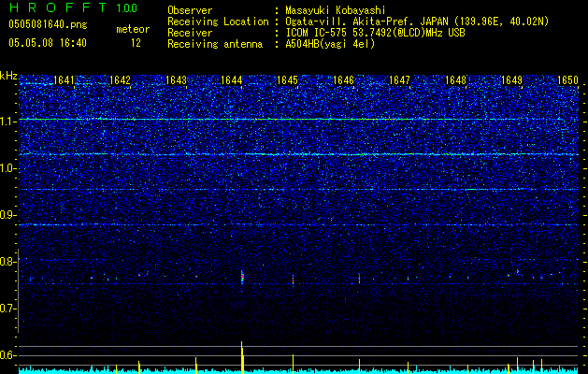Click the 0.6 frequency axis label
Image resolution: width=588 pixels, height=374 pixels.
click(x=9, y=355)
